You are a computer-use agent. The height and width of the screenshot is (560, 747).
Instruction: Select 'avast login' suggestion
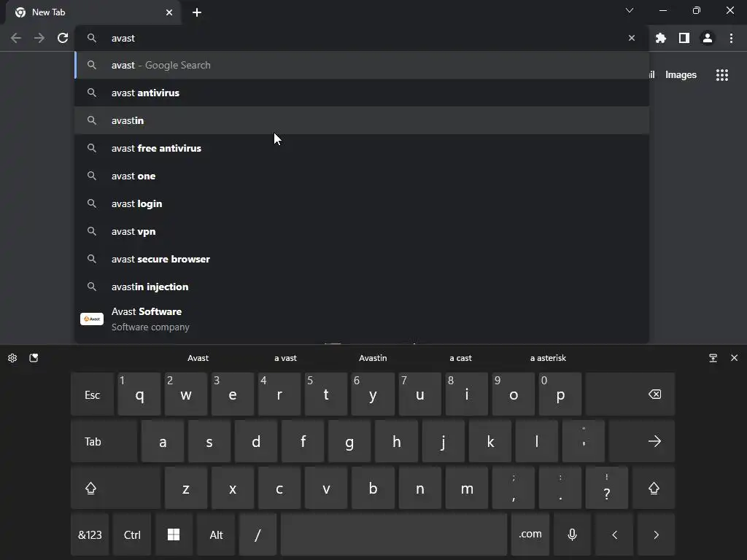pyautogui.click(x=362, y=203)
